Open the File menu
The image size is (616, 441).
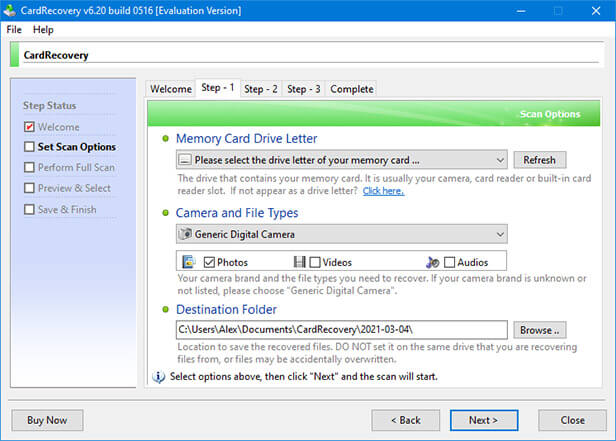14,29
